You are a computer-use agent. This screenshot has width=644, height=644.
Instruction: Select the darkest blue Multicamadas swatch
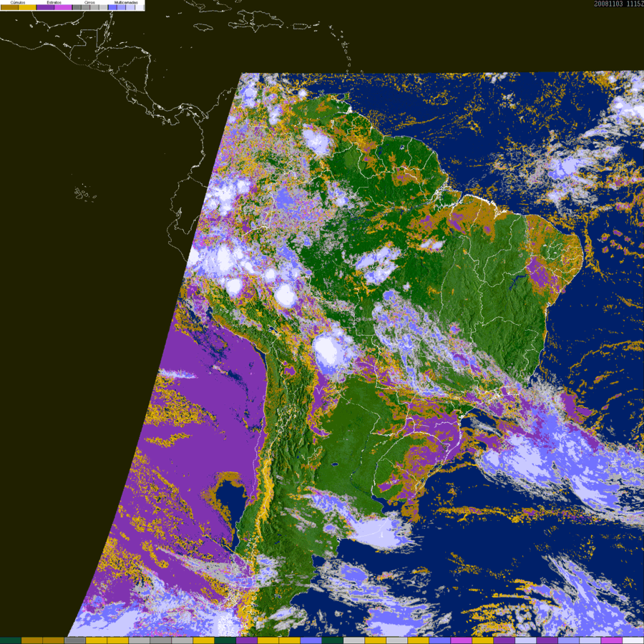(112, 7)
